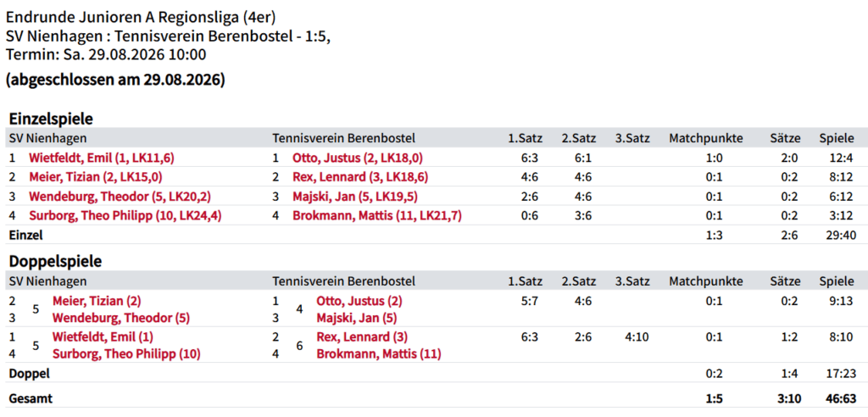Screen dimensions: 868x417
Task: Click the Gesamt total score 1:5
Action: [x=714, y=398]
